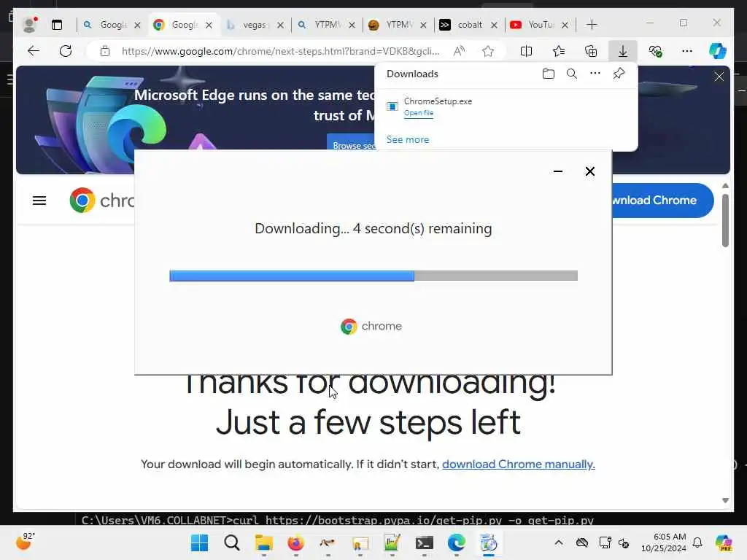Viewport: 747px width, 560px height.
Task: Open Microsoft Edge taskbar icon
Action: click(457, 542)
